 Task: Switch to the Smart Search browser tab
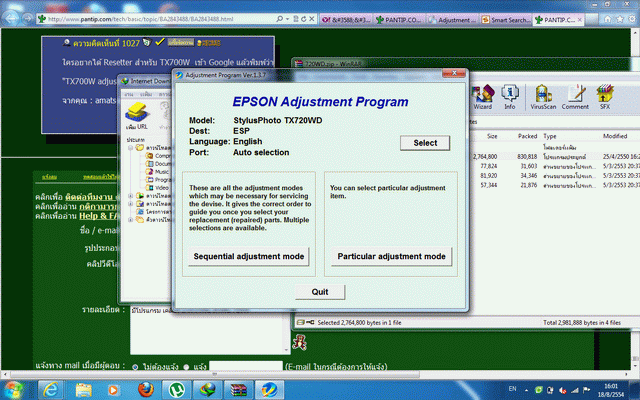(x=506, y=20)
